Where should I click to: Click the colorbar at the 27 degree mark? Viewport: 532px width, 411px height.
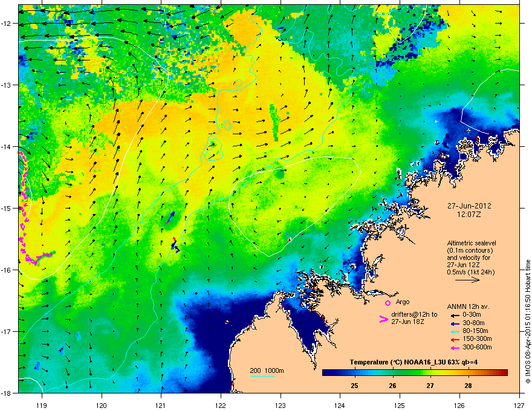click(x=430, y=373)
